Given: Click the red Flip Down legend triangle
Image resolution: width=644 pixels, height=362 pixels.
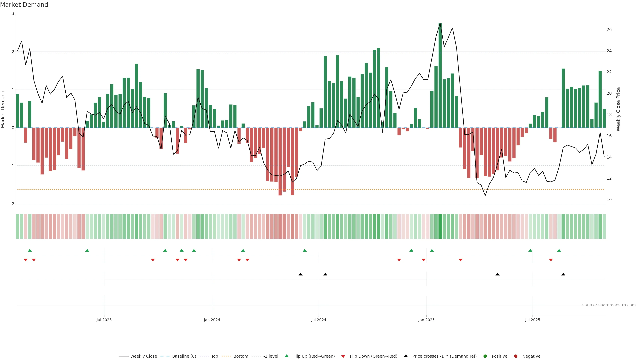Looking at the screenshot, I should coord(343,356).
